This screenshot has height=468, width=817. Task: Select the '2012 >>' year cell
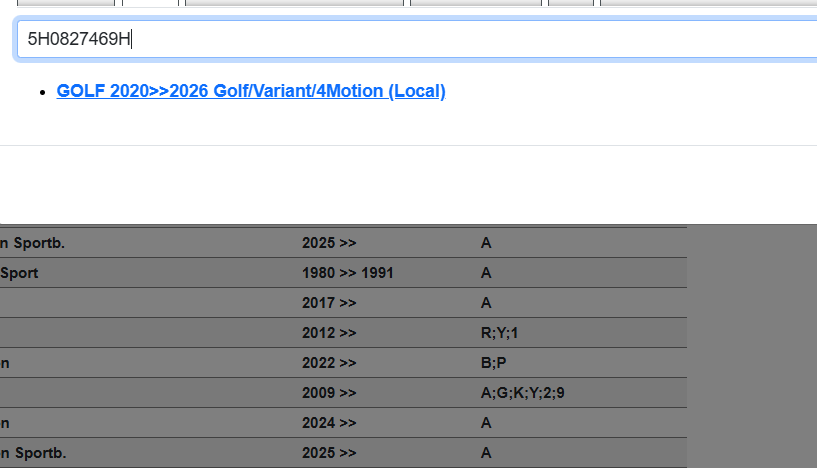(x=329, y=333)
